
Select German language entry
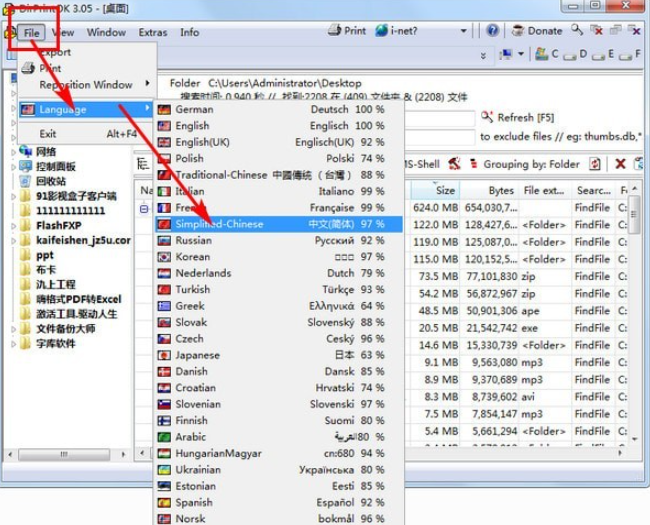coord(279,109)
